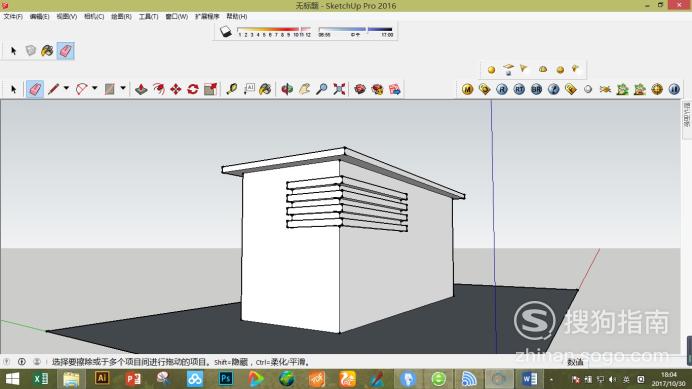Viewport: 692px width, 389px height.
Task: Choose the Pan hand tool
Action: point(304,89)
